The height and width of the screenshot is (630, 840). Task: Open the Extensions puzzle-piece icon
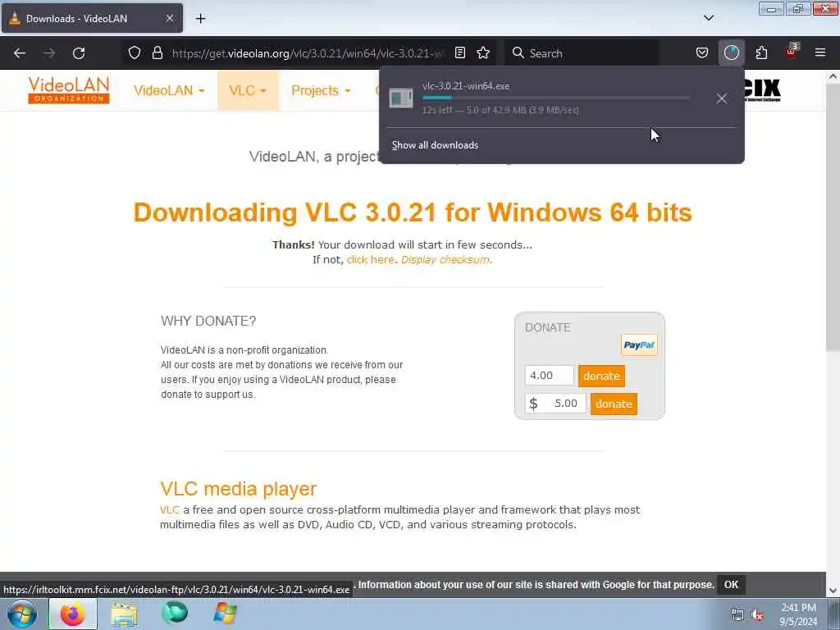(761, 52)
